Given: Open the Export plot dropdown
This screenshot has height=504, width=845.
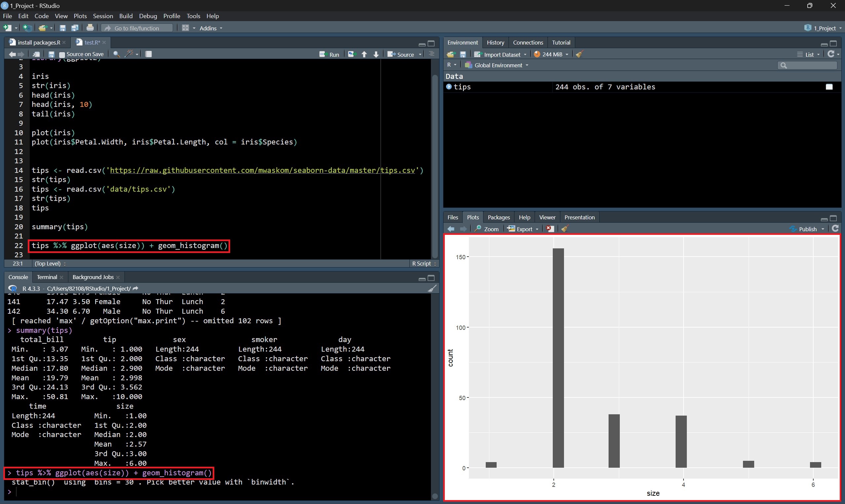Looking at the screenshot, I should tap(523, 229).
